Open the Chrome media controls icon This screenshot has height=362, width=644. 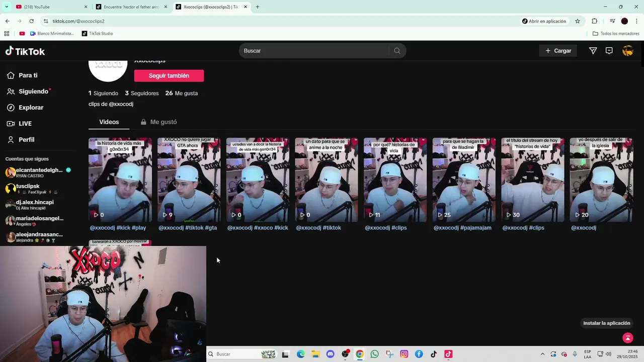(612, 21)
